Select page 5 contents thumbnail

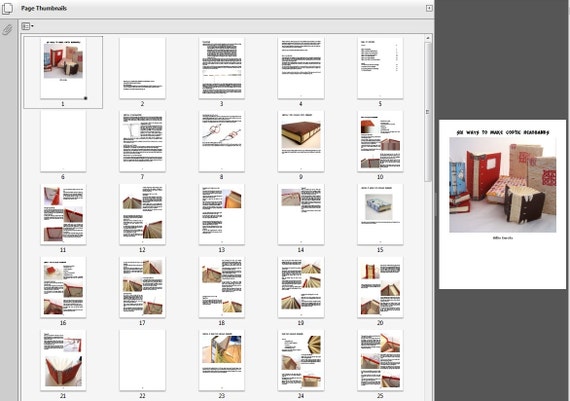[380, 68]
